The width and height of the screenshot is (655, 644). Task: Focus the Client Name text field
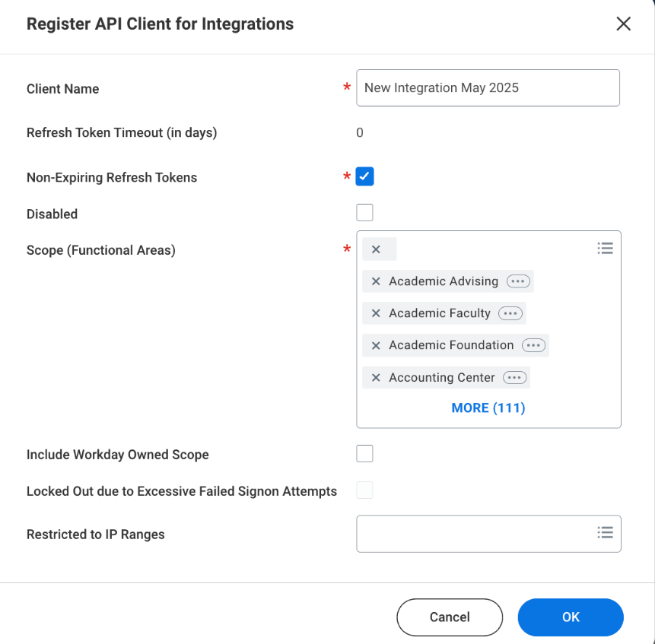488,87
